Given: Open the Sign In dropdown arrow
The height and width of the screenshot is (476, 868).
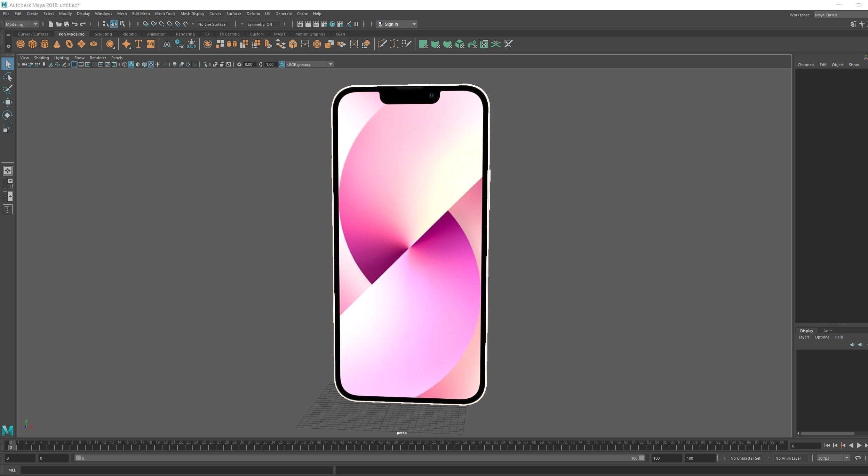Looking at the screenshot, I should click(x=414, y=24).
